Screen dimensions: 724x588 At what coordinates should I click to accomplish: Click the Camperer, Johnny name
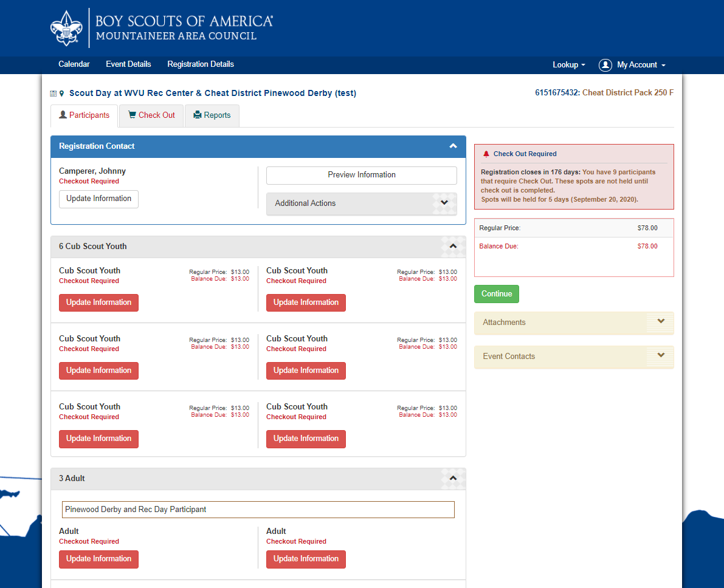(x=92, y=171)
